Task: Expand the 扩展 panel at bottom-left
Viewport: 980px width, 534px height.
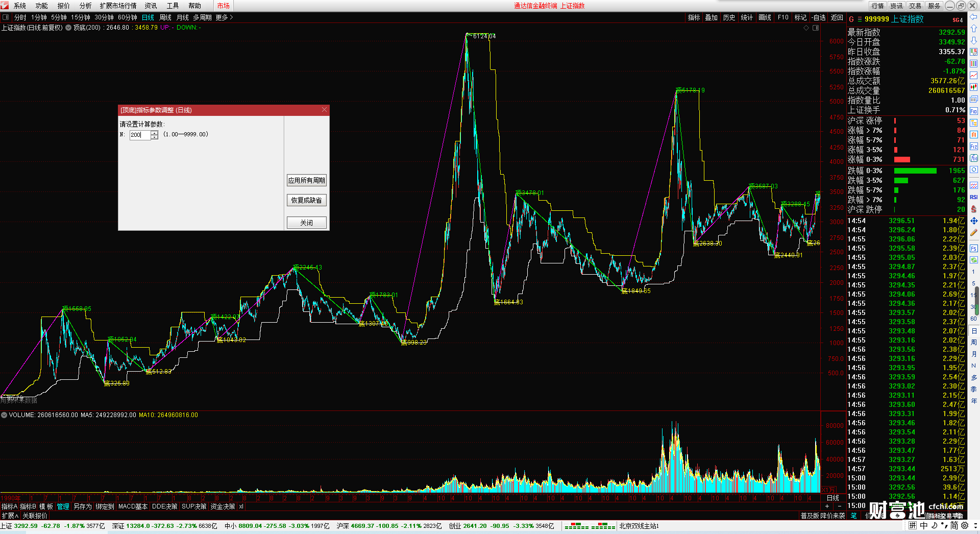Action: pos(10,516)
